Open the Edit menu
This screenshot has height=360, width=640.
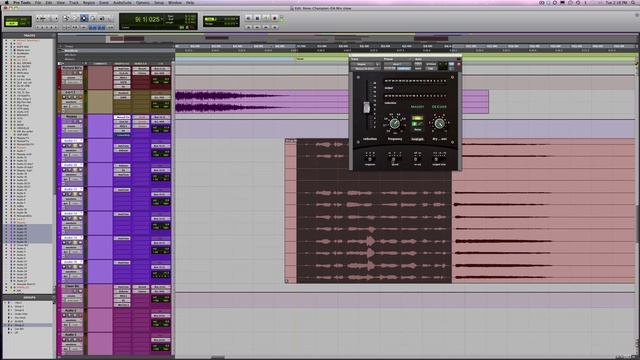coord(49,2)
